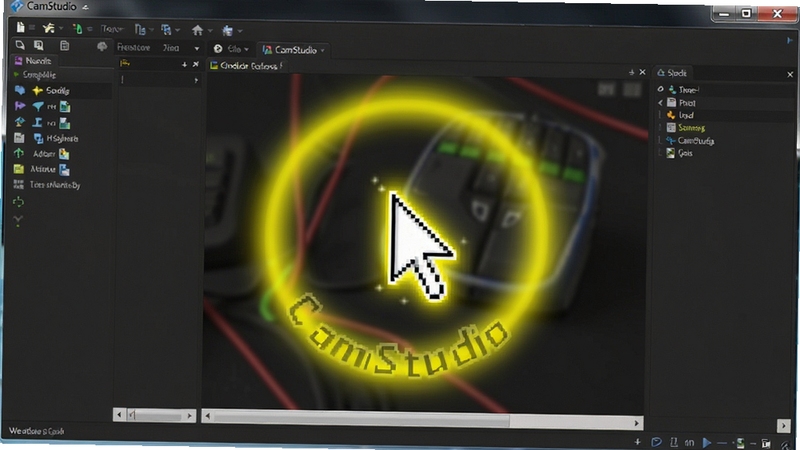Click the landscape picture icon in right panel
The height and width of the screenshot is (450, 800).
(670, 153)
